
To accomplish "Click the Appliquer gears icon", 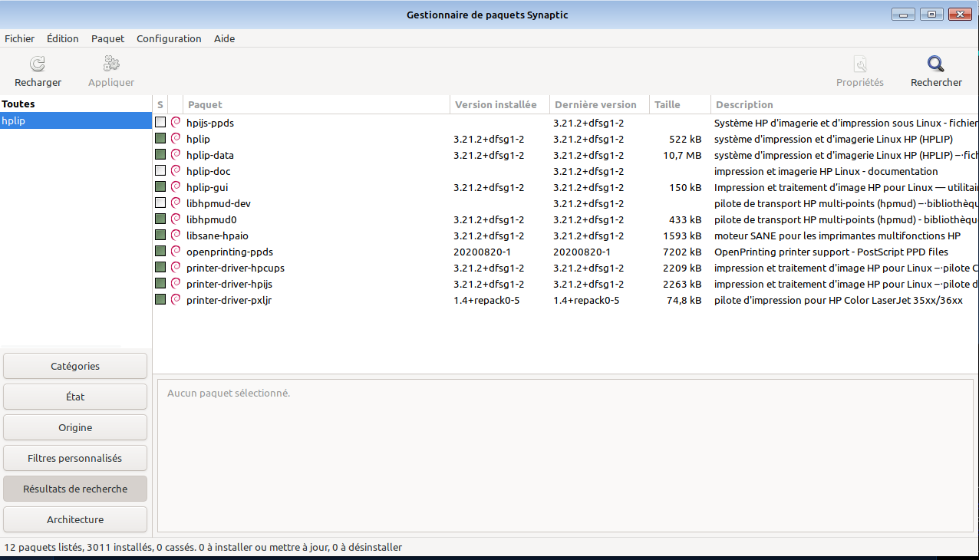I will [111, 64].
